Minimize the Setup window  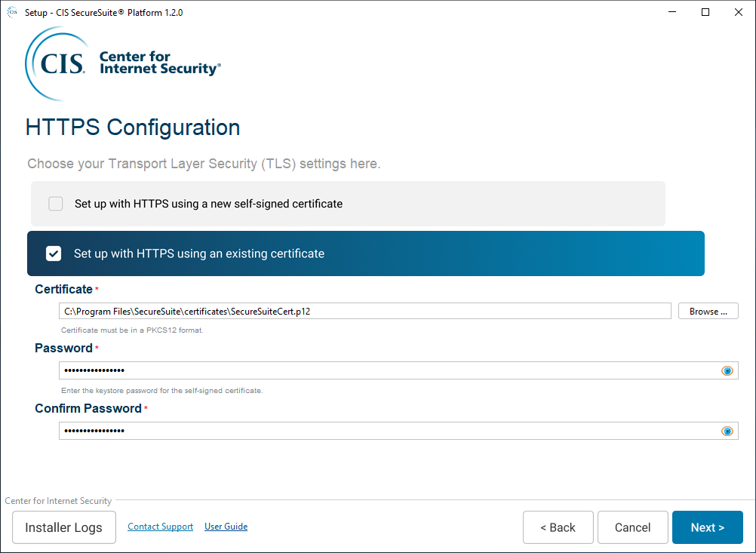[672, 12]
